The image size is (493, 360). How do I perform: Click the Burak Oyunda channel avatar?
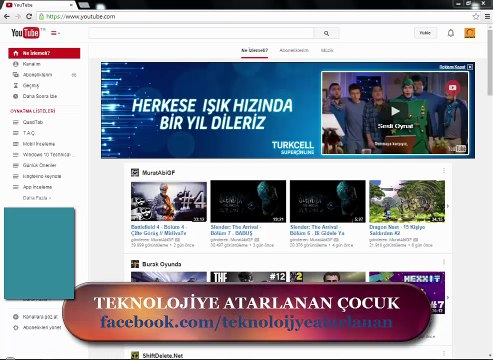[135, 264]
